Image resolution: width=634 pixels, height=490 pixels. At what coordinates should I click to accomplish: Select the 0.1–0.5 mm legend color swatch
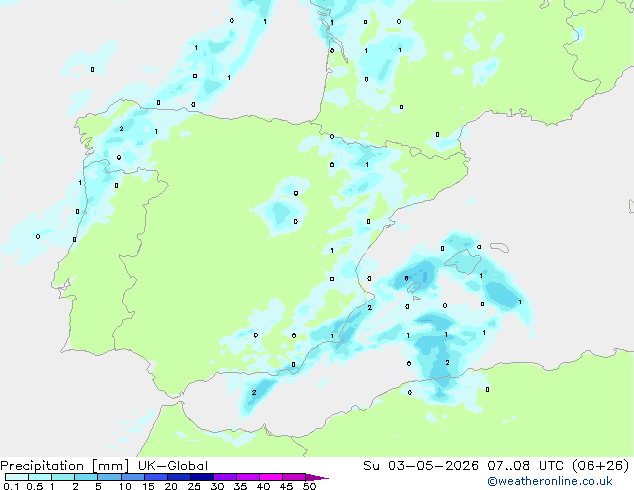17,477
